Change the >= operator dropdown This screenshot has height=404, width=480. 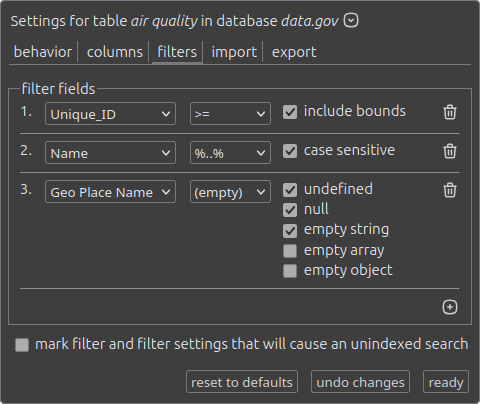coord(230,114)
